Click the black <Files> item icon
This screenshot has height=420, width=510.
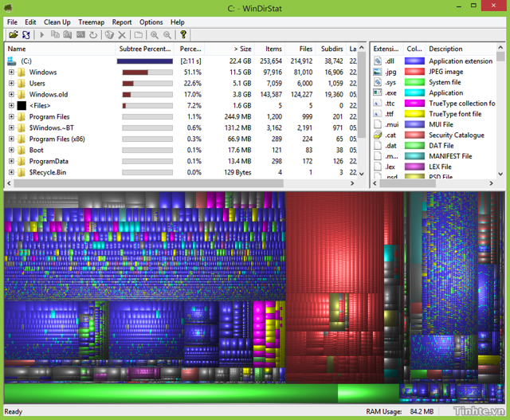[22, 105]
